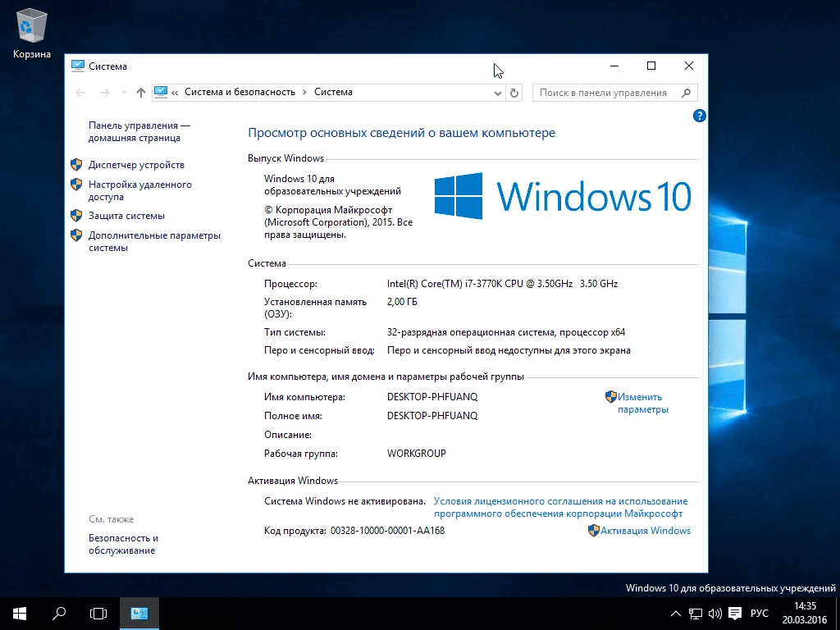Click the WORKGROUP value

[416, 453]
